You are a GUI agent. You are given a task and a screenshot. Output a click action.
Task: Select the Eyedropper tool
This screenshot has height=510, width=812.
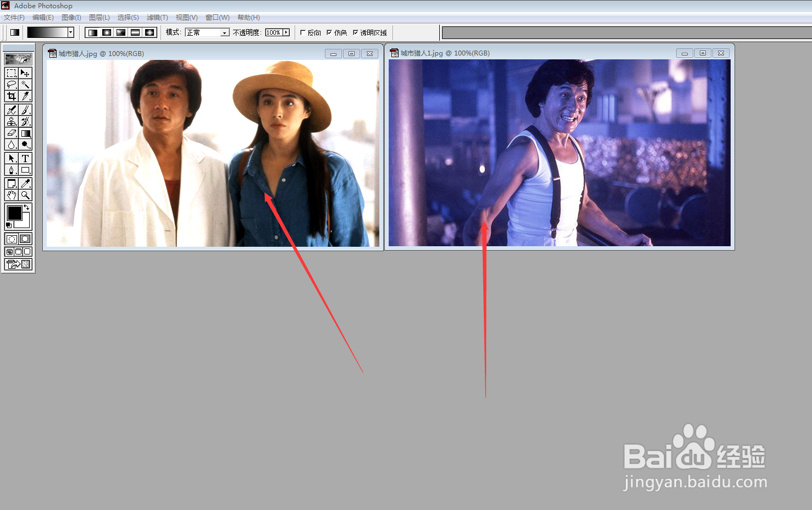[x=25, y=184]
